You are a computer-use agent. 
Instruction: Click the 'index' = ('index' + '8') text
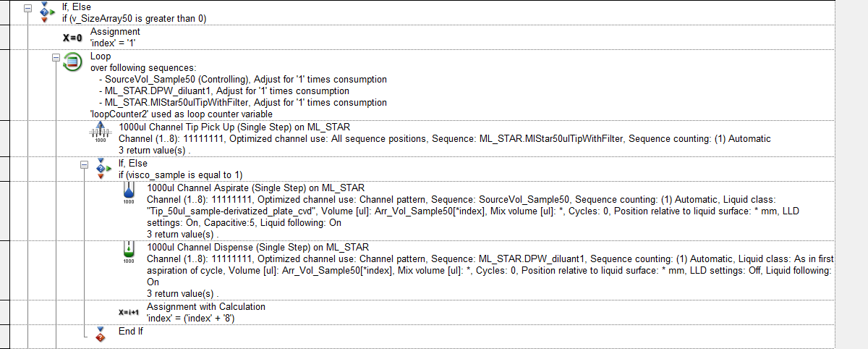point(192,318)
